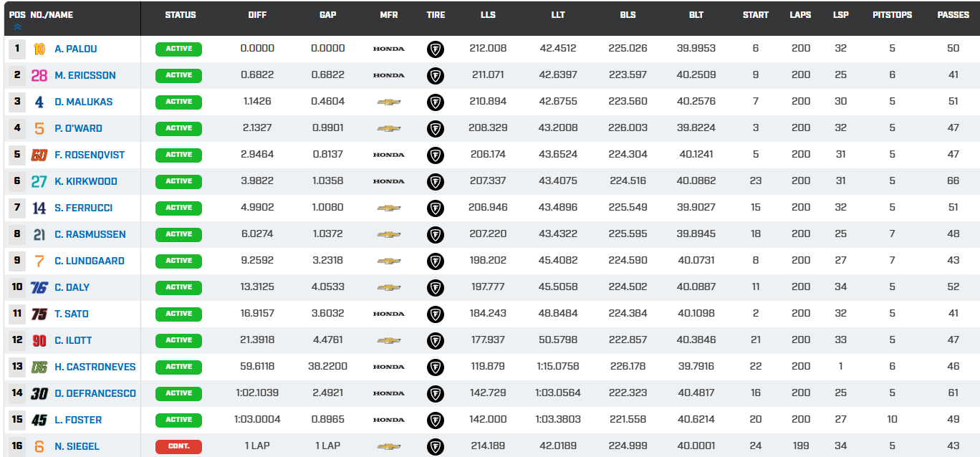
Task: Click K. Kirkwood's number 27 icon
Action: (x=39, y=181)
